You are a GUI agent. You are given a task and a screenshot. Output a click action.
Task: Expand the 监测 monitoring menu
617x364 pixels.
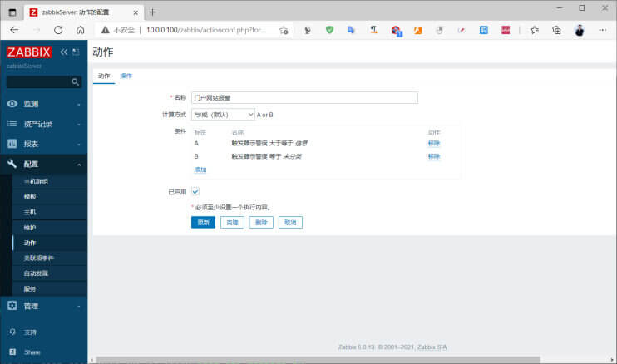click(x=44, y=104)
